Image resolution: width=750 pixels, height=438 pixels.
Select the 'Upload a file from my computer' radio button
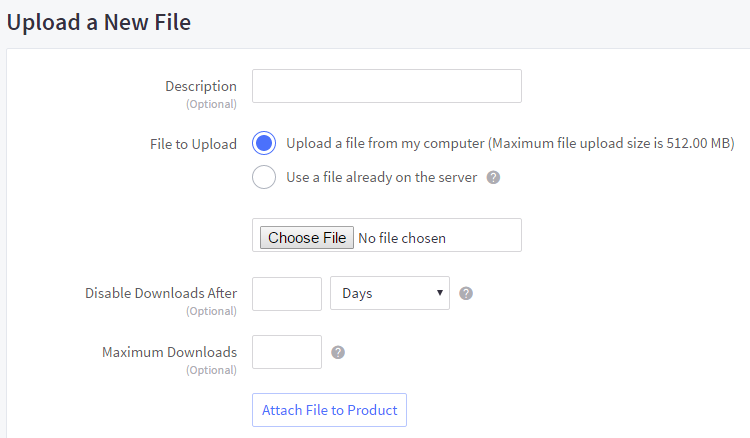tap(264, 144)
